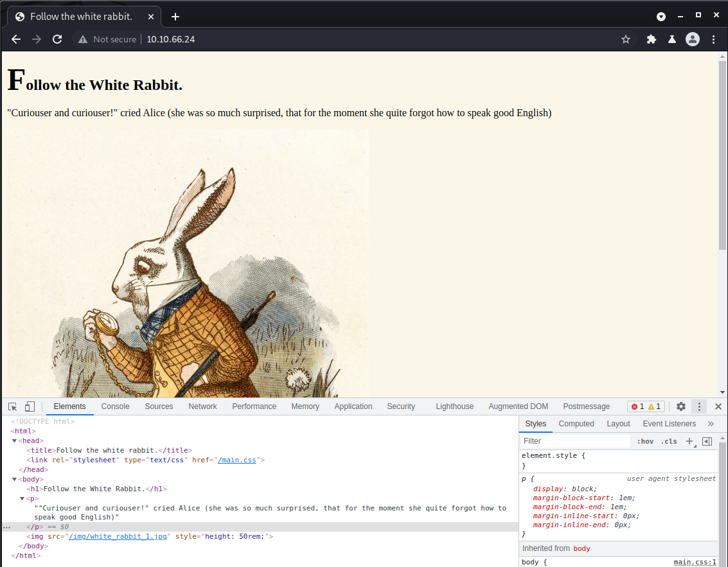
Task: Select the Elements tab
Action: (69, 406)
